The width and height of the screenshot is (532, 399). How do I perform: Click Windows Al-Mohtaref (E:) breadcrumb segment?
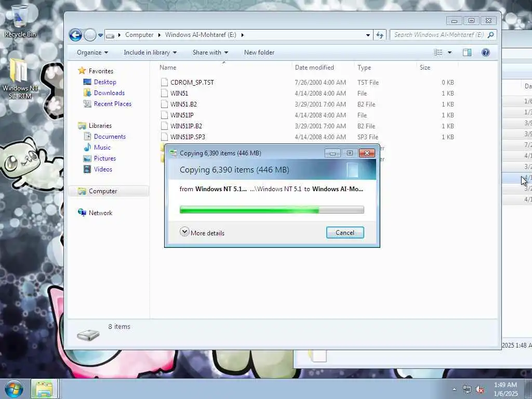click(201, 35)
